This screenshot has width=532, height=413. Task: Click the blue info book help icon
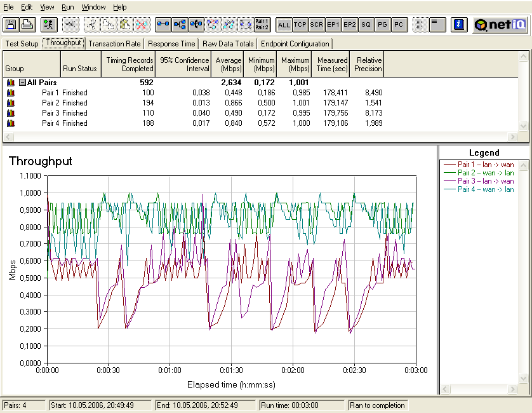(460, 25)
